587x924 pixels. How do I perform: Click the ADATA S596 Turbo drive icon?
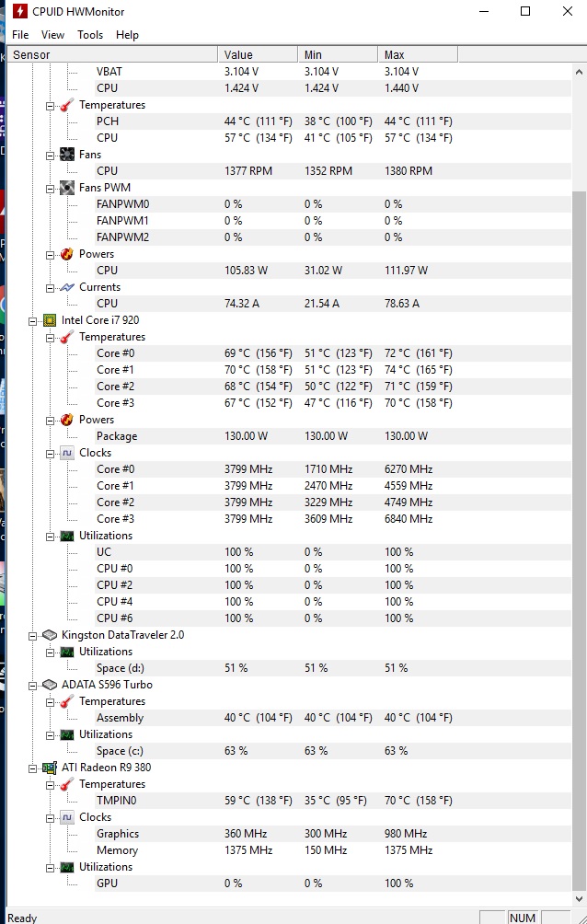click(50, 685)
